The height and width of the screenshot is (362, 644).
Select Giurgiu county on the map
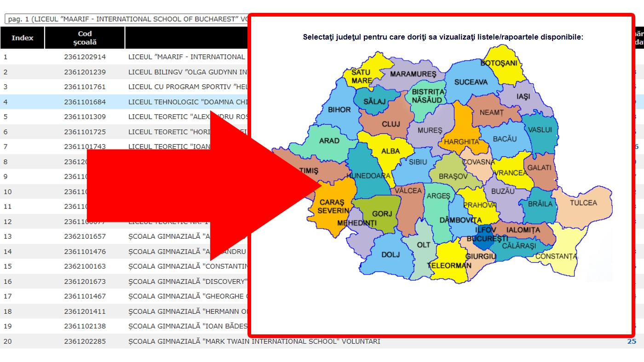(x=481, y=256)
